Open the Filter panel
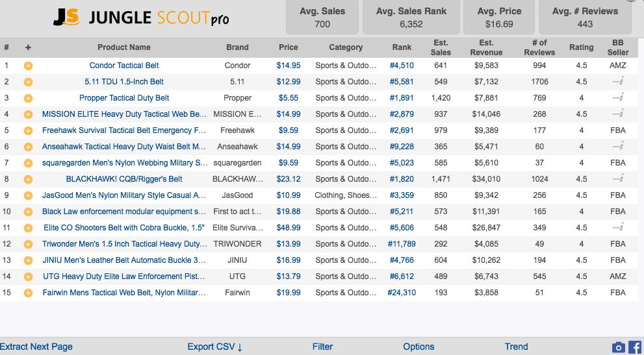The height and width of the screenshot is (355, 644). point(322,347)
